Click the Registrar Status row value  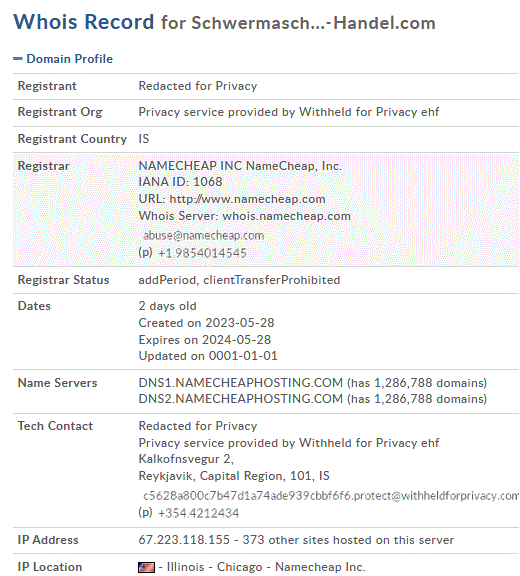pyautogui.click(x=239, y=280)
